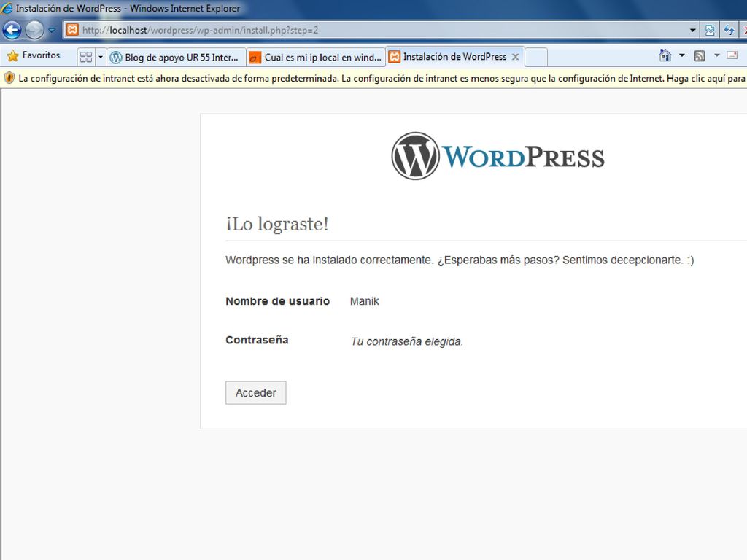Expand the address bar history dropdown
The width and height of the screenshot is (747, 560).
693,30
